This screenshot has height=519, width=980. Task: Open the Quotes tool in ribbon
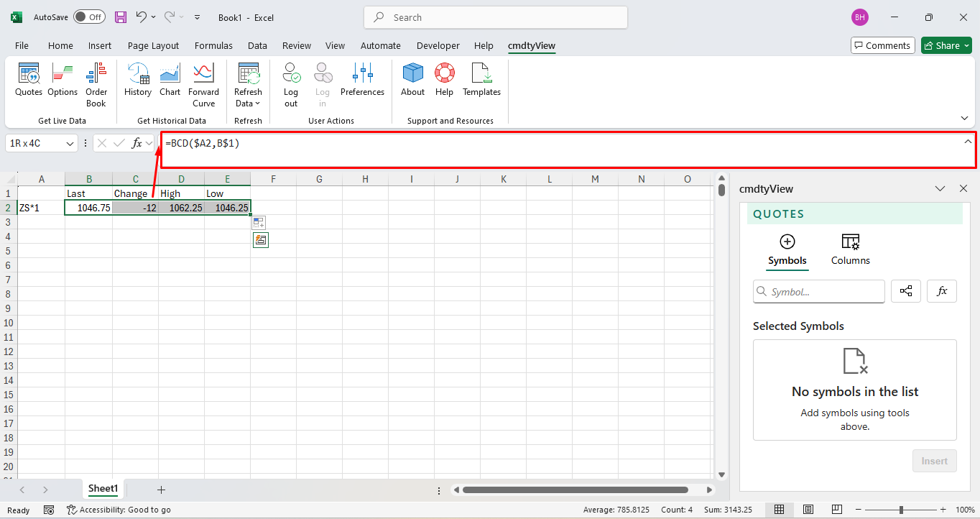(x=29, y=80)
